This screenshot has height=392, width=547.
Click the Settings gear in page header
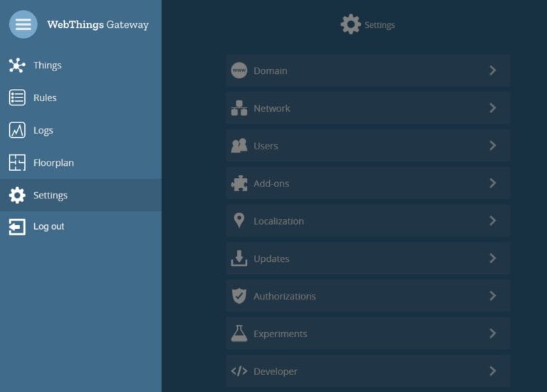(350, 25)
